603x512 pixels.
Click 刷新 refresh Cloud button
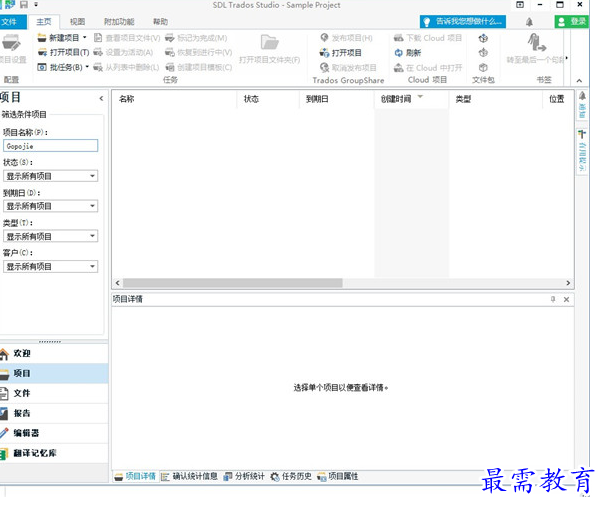click(408, 53)
